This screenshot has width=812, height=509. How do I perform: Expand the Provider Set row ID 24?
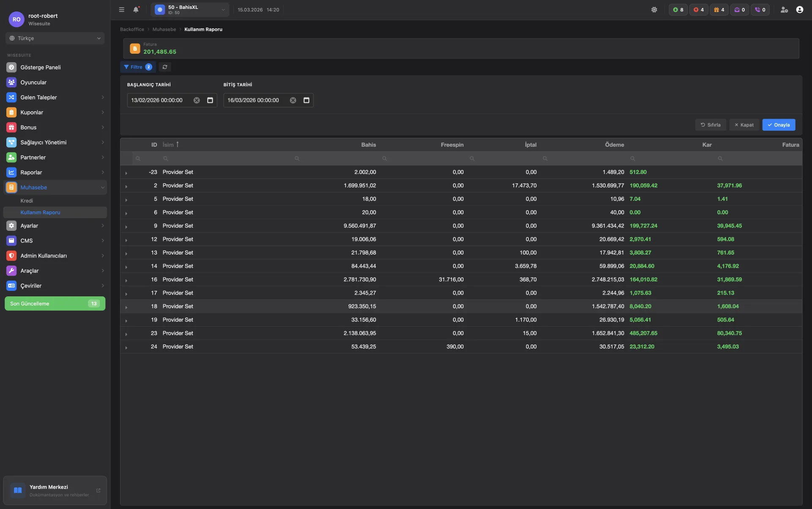[x=126, y=348]
